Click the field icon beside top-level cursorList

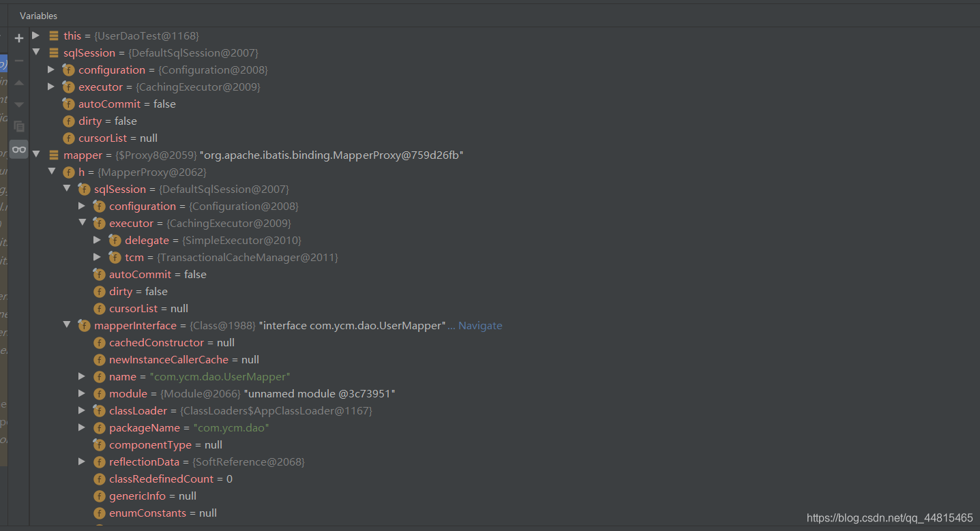[x=68, y=138]
